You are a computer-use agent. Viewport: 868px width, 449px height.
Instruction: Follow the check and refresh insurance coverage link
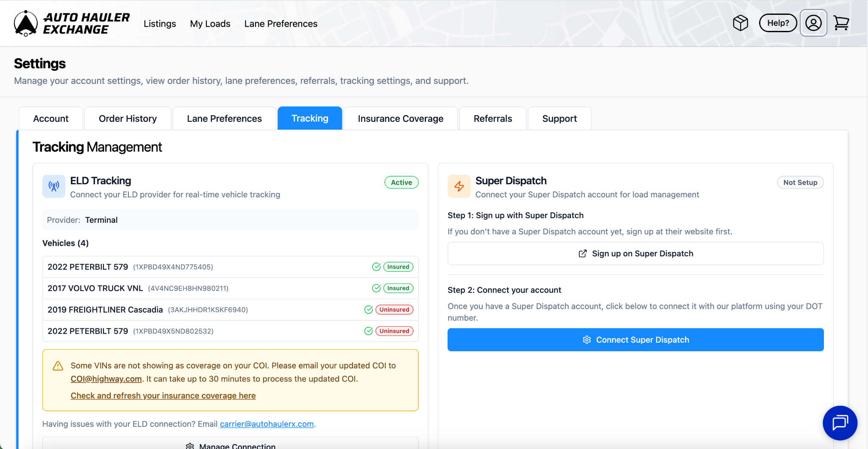[163, 396]
